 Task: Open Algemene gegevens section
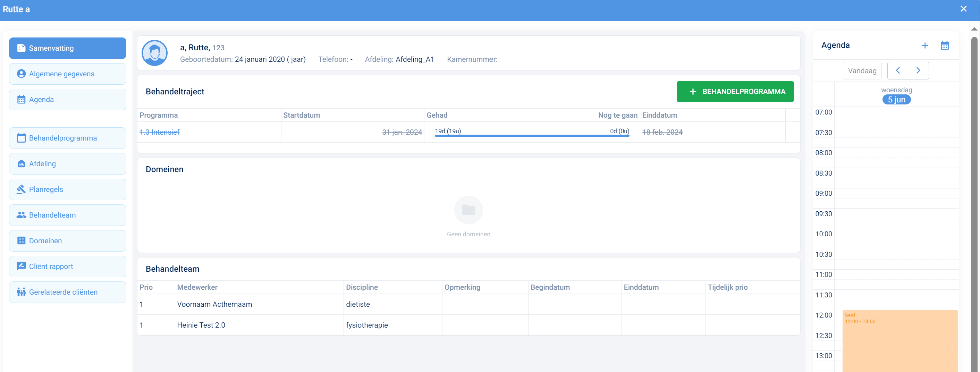tap(68, 74)
